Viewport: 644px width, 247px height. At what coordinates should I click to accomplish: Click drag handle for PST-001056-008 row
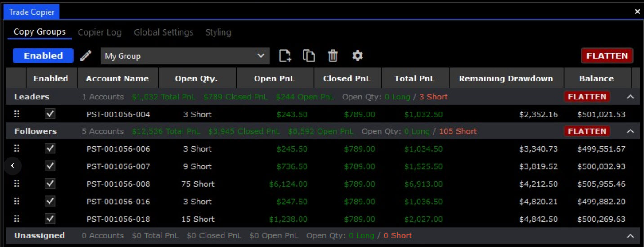(x=17, y=184)
